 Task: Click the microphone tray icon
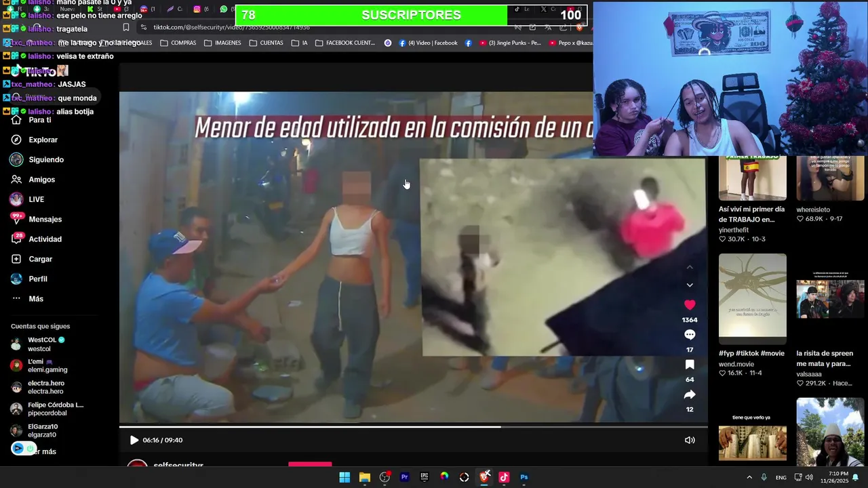[x=764, y=477]
